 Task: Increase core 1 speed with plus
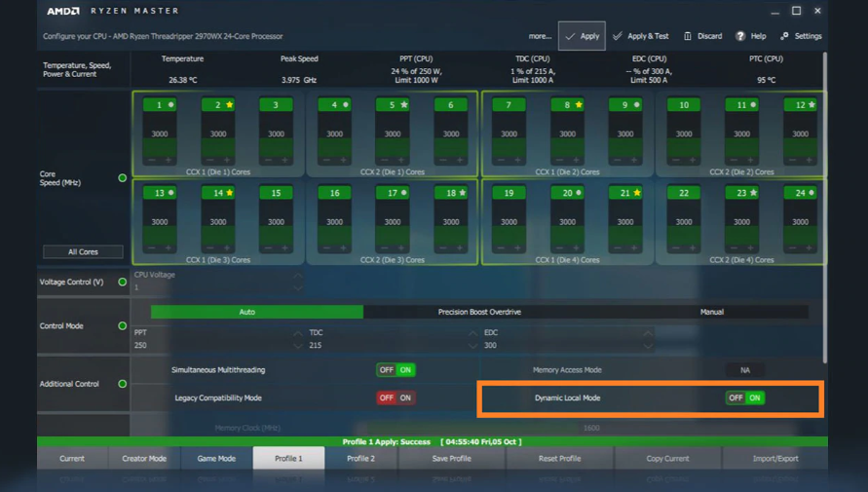click(169, 160)
